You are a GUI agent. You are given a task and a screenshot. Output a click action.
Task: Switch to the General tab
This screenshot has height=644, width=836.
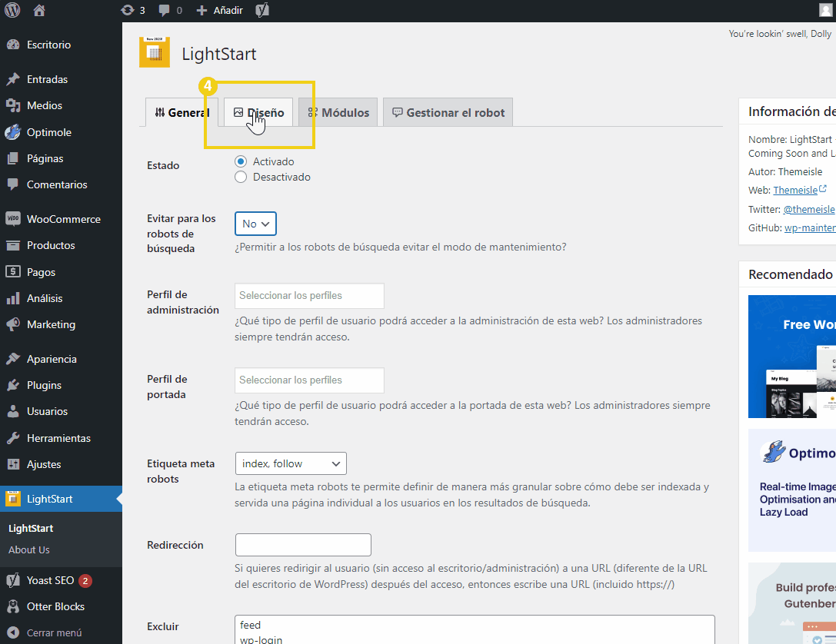tap(182, 112)
